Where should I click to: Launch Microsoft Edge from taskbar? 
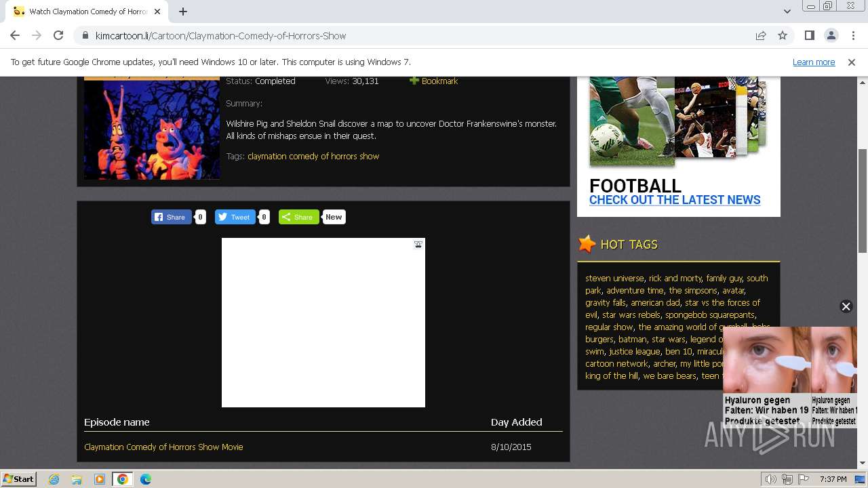[x=145, y=479]
